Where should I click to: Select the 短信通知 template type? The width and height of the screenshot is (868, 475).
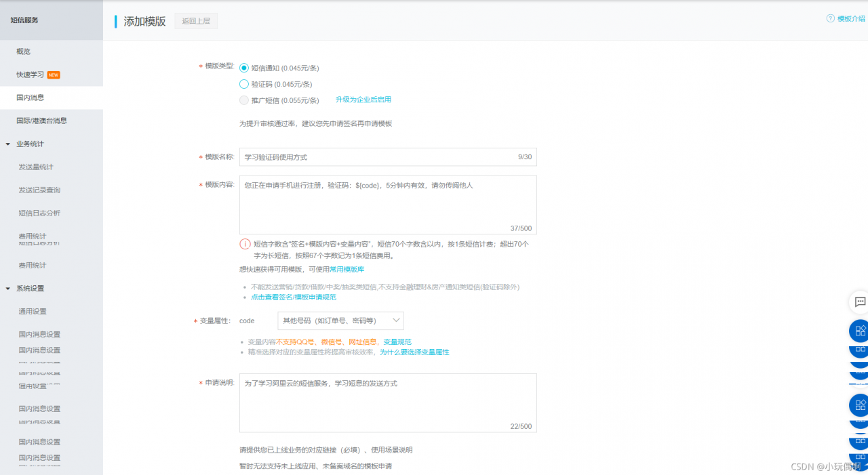point(244,68)
